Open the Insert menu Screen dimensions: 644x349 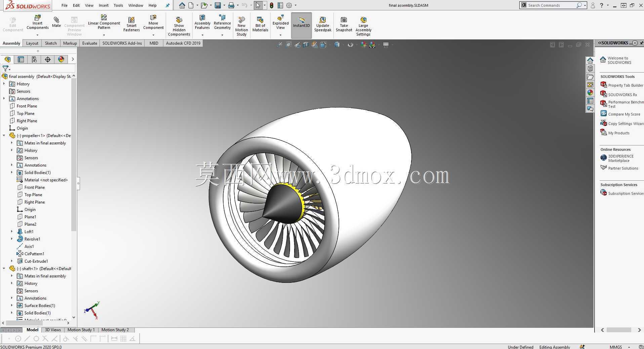[104, 5]
